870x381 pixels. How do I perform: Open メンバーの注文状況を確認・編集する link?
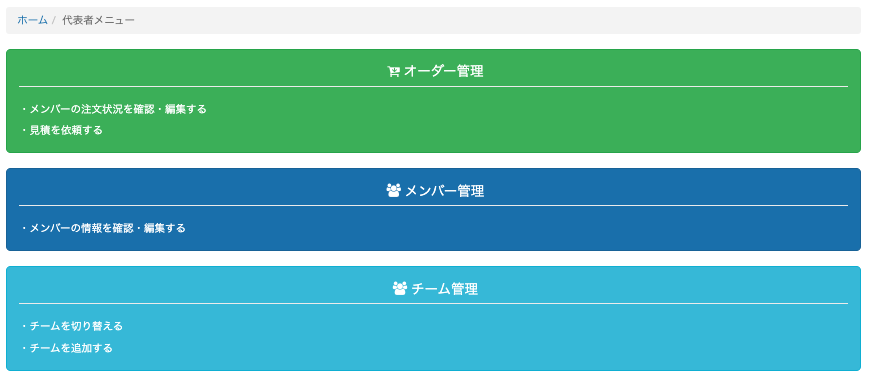[118, 109]
